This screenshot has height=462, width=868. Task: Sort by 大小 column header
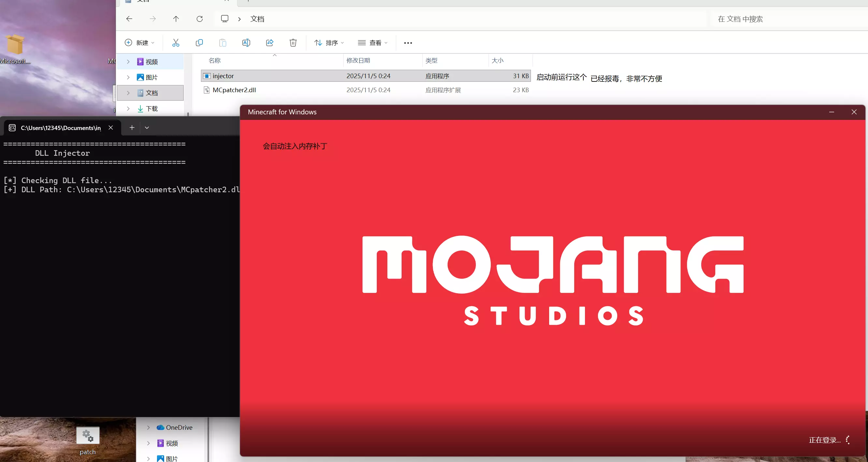[x=497, y=60]
